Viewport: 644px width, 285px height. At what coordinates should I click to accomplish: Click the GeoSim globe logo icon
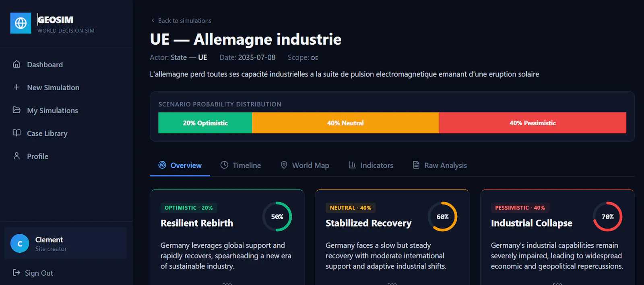click(x=21, y=23)
